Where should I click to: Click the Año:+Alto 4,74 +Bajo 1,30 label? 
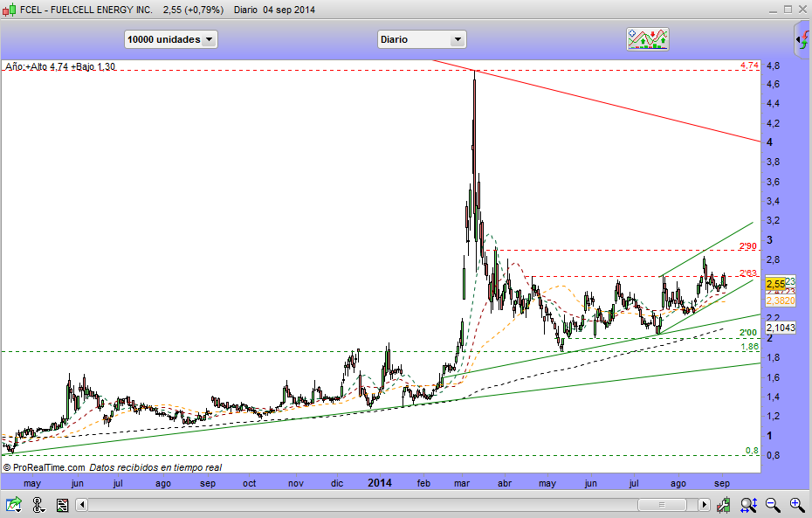click(x=60, y=66)
